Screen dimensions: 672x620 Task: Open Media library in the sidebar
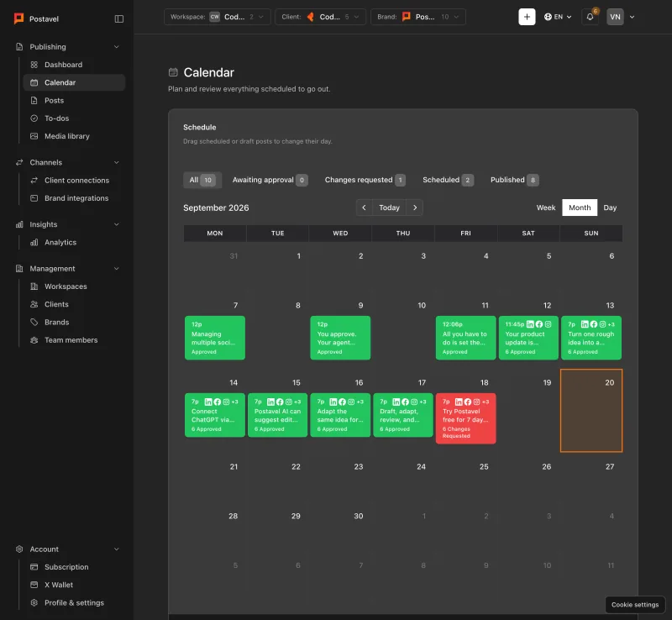(x=74, y=136)
